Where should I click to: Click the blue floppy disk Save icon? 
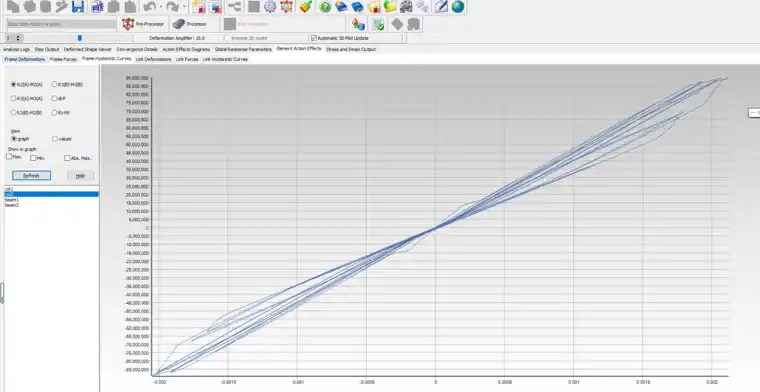[x=78, y=6]
